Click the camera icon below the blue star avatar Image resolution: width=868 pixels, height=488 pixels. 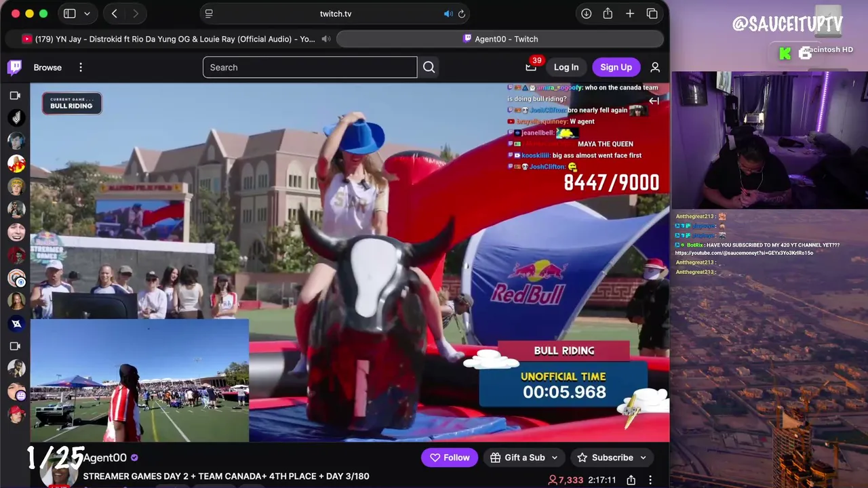[x=15, y=346]
